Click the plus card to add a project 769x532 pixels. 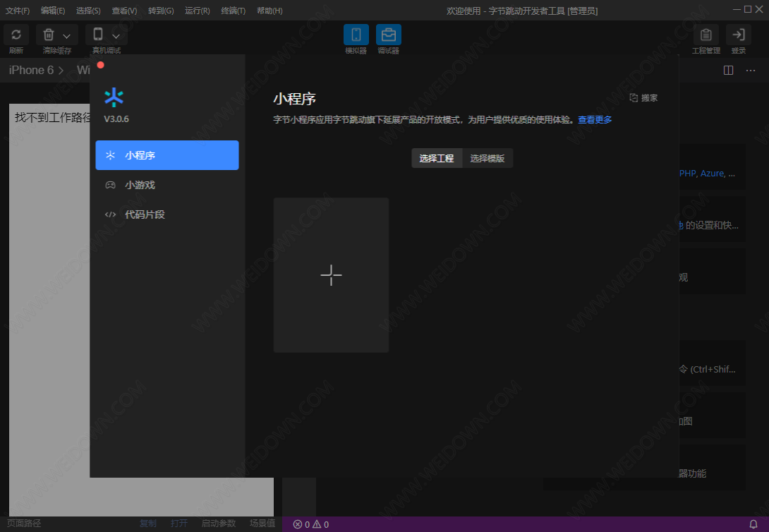331,275
